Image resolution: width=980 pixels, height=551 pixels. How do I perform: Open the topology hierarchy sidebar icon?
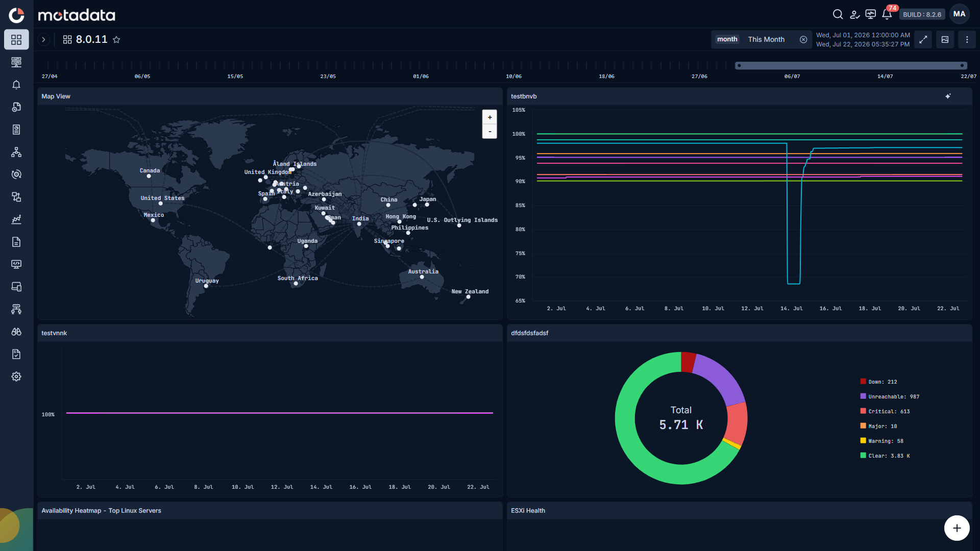[x=16, y=152]
